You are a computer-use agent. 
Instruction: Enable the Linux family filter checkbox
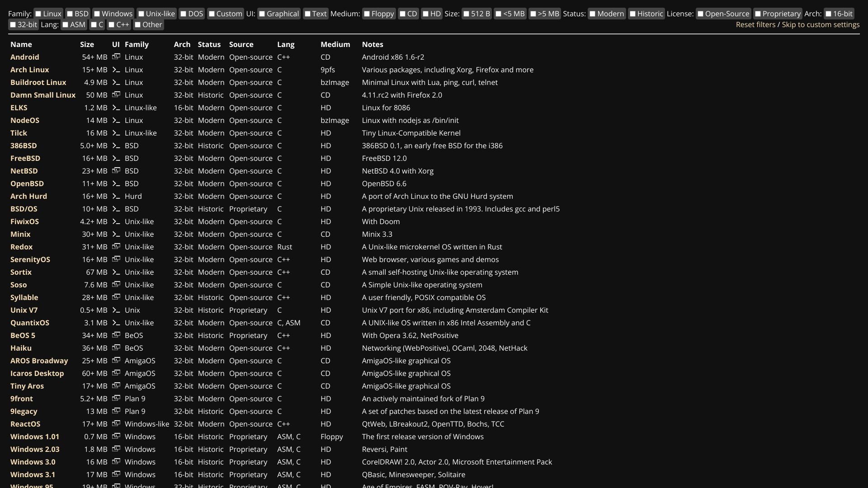click(38, 14)
